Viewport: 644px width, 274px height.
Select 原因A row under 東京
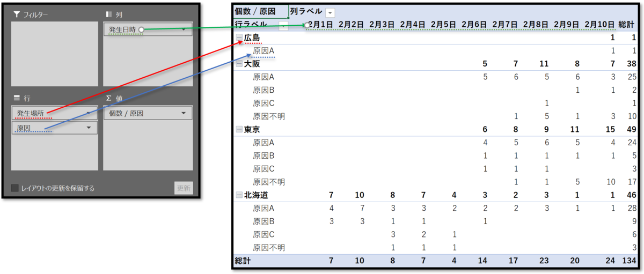[264, 143]
